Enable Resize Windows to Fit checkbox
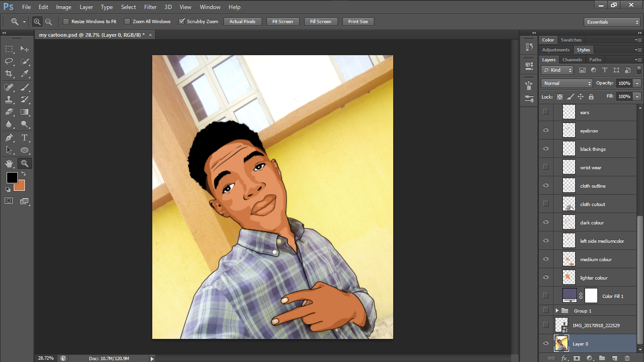644x362 pixels. point(66,22)
